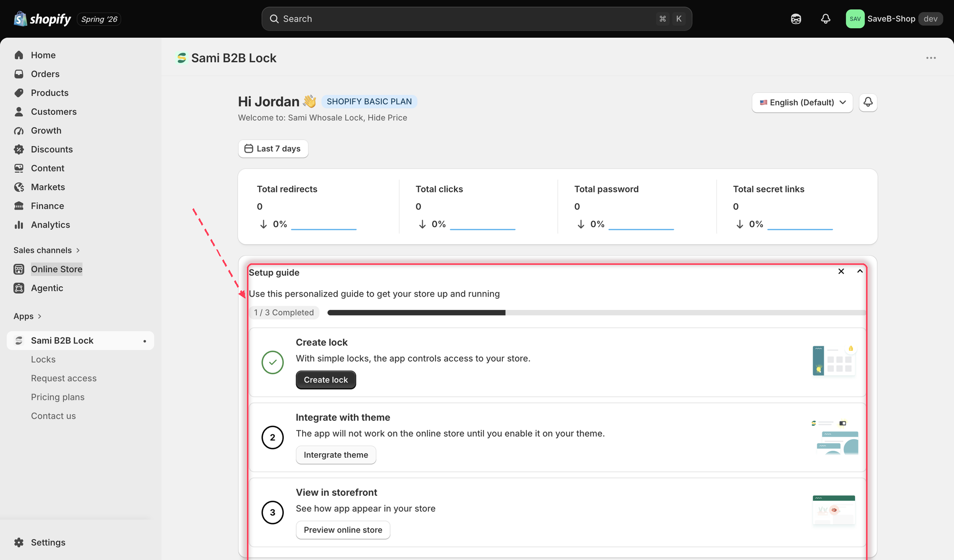Expand the Sales channels section
This screenshot has width=954, height=560.
tap(47, 250)
